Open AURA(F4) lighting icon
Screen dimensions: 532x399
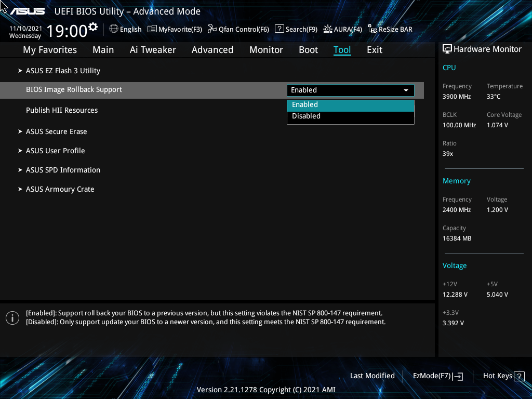pyautogui.click(x=328, y=29)
